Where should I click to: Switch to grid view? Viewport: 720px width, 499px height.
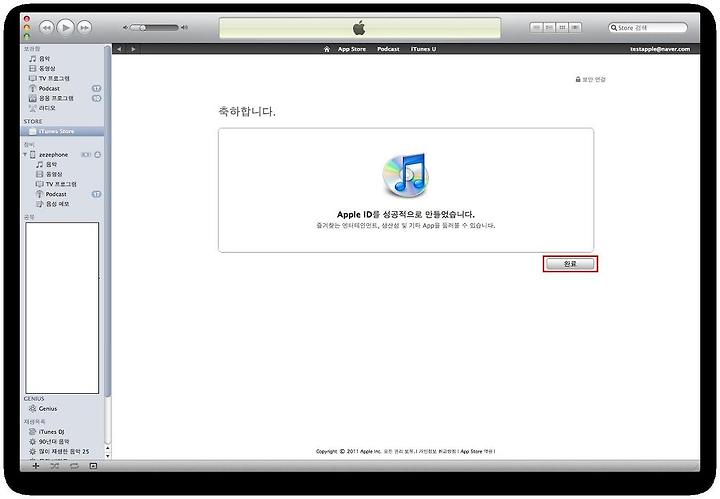(x=562, y=28)
